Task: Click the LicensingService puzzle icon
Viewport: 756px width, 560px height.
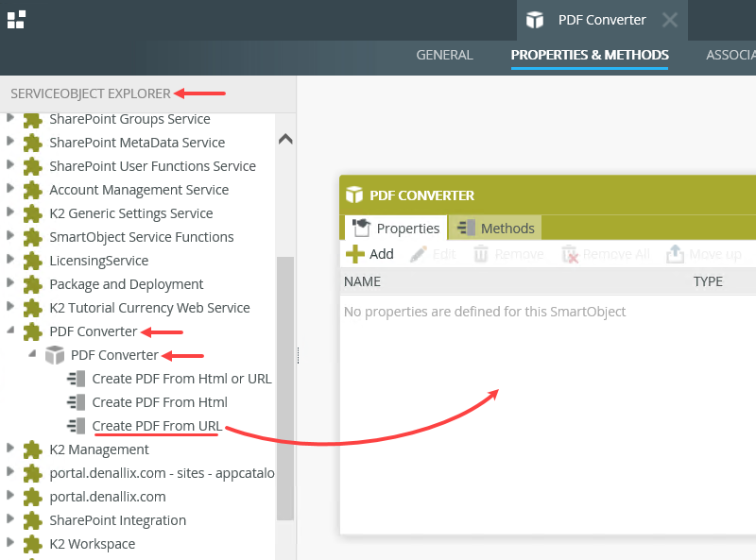Action: 33,262
